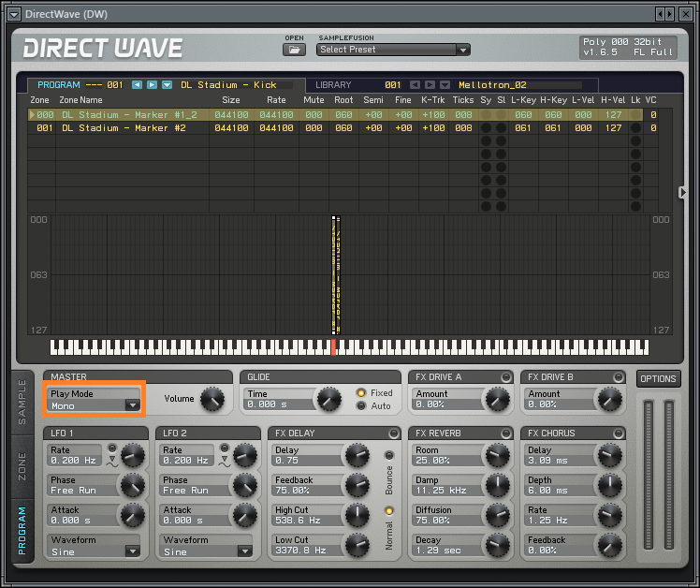Enable the FX Drive A power LED
Screen dimensions: 700x588
click(x=505, y=377)
